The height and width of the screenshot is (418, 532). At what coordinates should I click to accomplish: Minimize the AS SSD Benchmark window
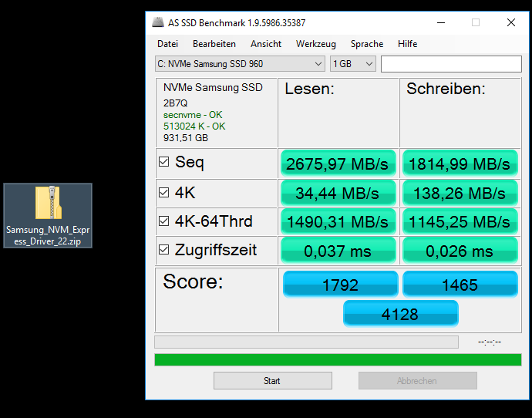(x=441, y=22)
